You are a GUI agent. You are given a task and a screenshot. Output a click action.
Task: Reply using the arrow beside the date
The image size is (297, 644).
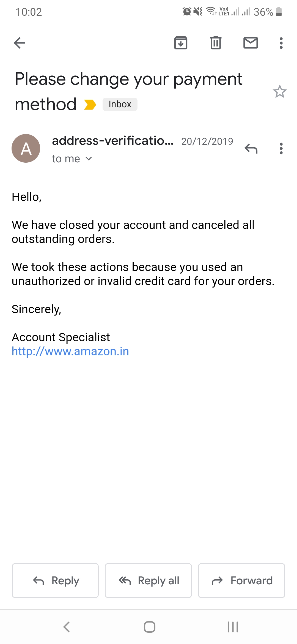(251, 149)
